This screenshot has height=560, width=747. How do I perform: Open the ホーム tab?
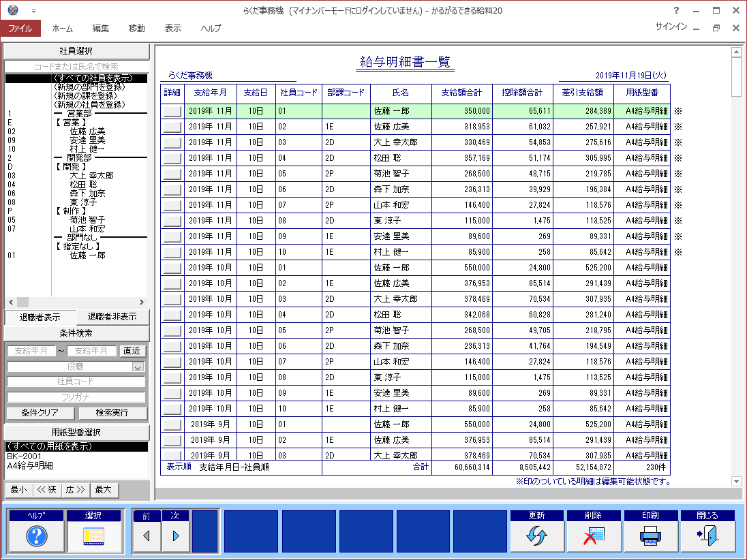[63, 29]
